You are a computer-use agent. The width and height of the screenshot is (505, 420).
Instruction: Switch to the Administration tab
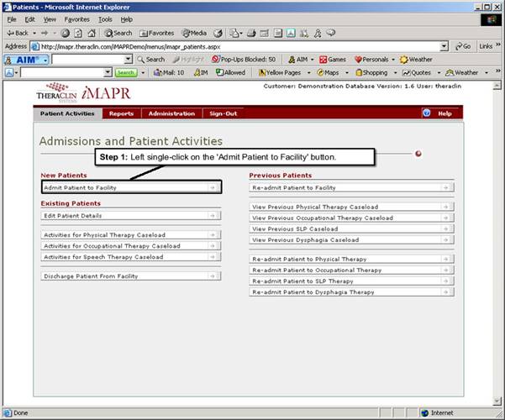pos(171,113)
